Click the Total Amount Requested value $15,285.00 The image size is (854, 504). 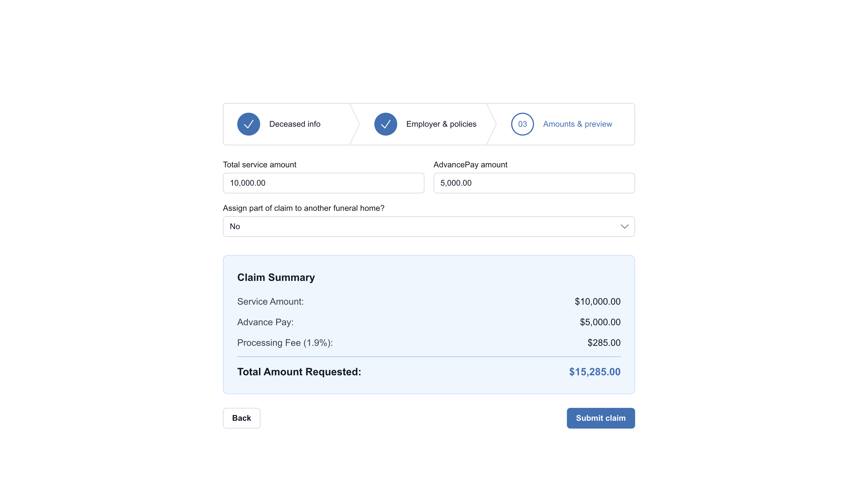pyautogui.click(x=595, y=372)
